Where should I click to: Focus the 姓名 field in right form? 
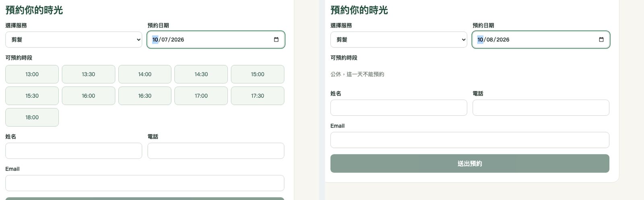pyautogui.click(x=399, y=108)
